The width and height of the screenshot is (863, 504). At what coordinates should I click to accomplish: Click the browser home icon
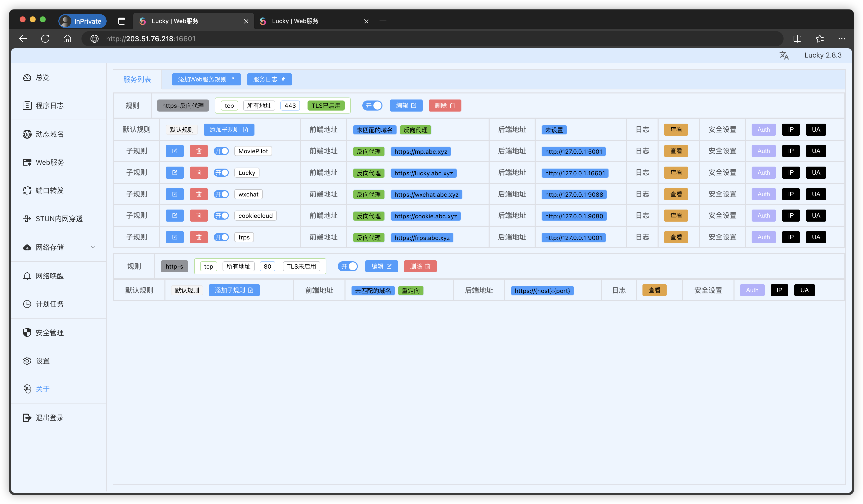click(67, 39)
